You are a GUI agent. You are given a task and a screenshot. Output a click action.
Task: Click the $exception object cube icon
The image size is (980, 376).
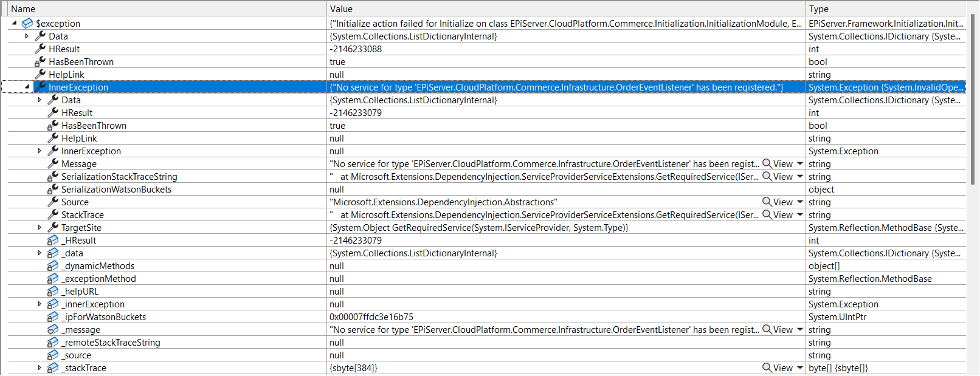point(27,24)
